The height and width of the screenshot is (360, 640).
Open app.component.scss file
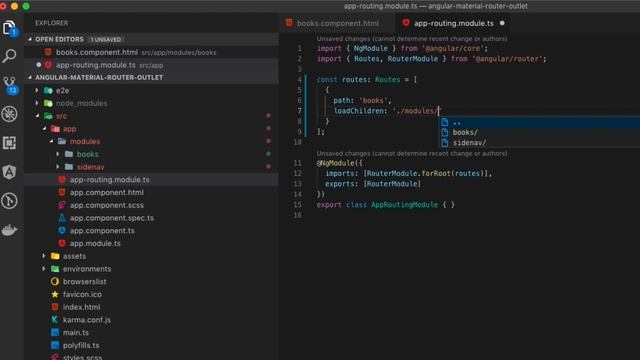point(107,205)
